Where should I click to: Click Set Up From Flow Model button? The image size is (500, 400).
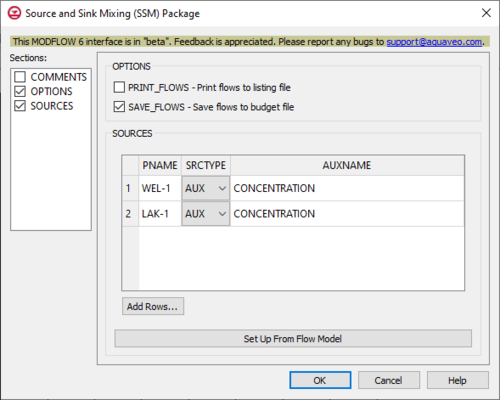(293, 339)
